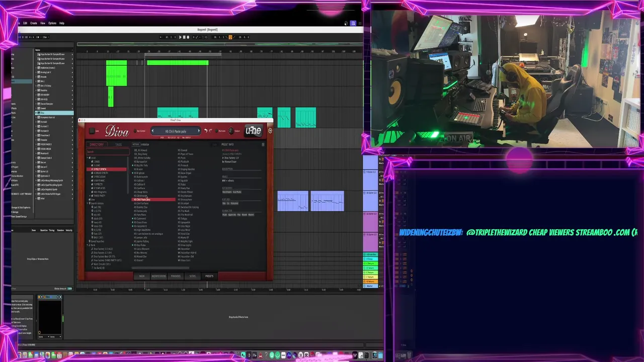Click the Diva preset Search field
The width and height of the screenshot is (644, 362).
coord(108,152)
